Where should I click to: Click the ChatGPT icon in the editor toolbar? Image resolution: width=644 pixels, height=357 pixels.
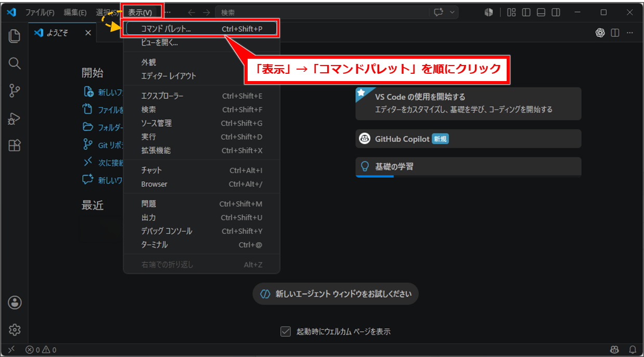tap(600, 33)
